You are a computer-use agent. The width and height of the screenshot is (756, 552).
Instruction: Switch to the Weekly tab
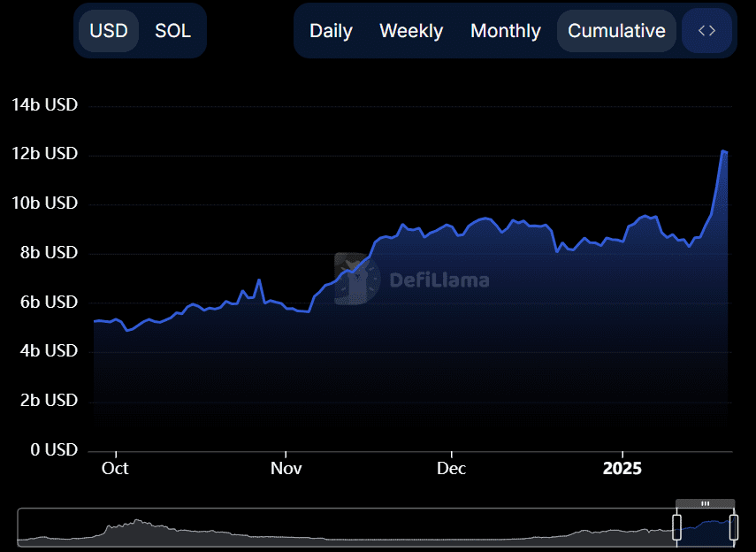(x=411, y=30)
